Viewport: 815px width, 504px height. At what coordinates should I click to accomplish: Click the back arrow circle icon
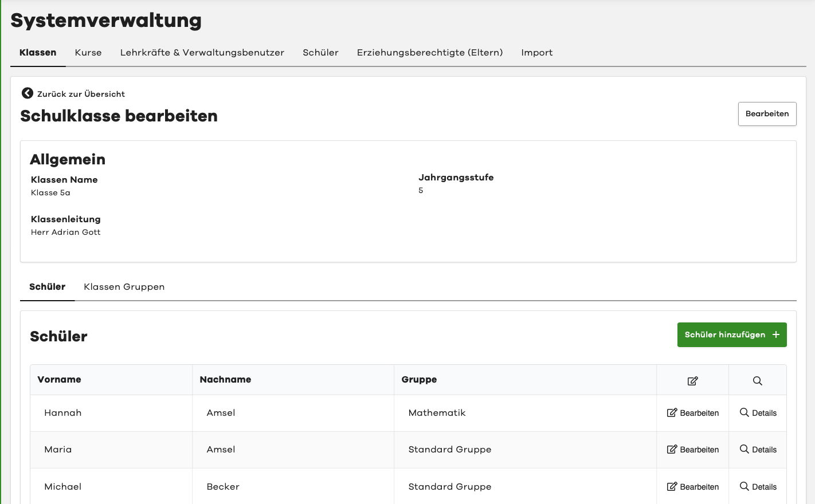(x=27, y=93)
